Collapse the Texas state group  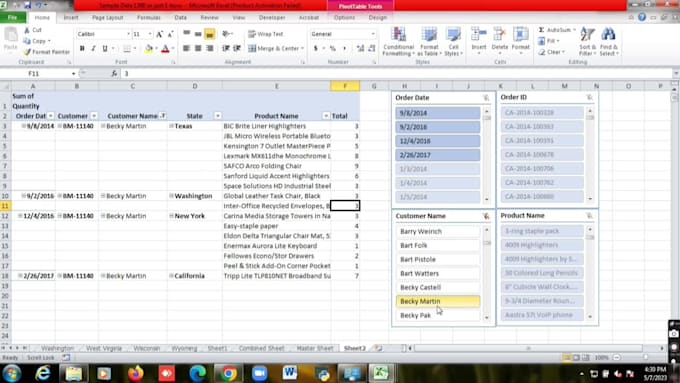[x=172, y=126]
